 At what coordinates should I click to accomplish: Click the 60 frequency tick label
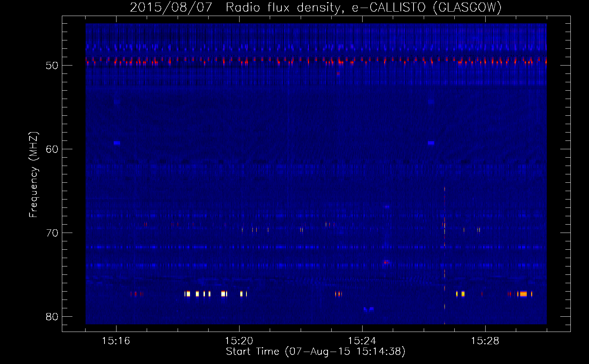(52, 149)
